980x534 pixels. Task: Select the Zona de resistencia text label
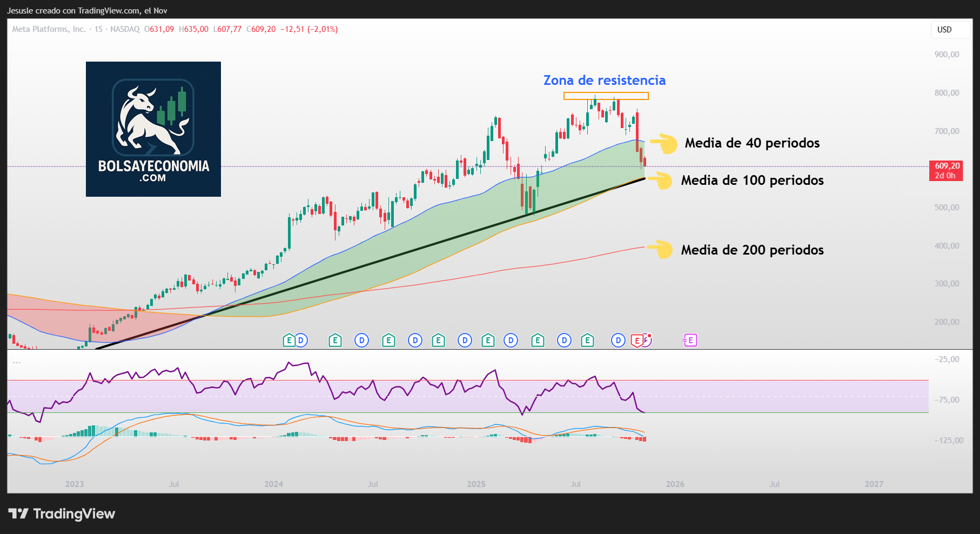(604, 81)
